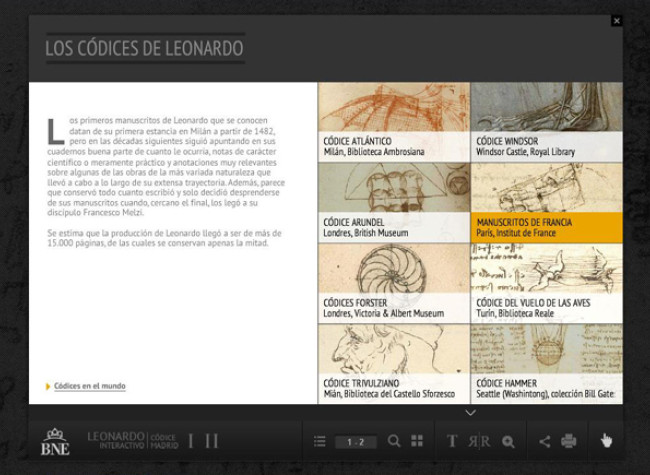Toggle the mirrored text R icon
This screenshot has height=475, width=650.
pos(479,441)
